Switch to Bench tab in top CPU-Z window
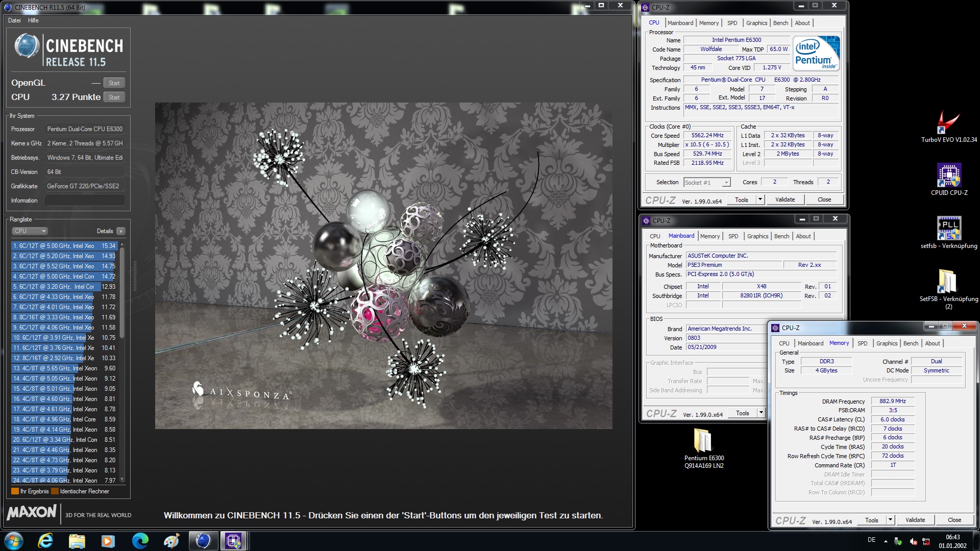Image resolution: width=980 pixels, height=551 pixels. (x=780, y=23)
